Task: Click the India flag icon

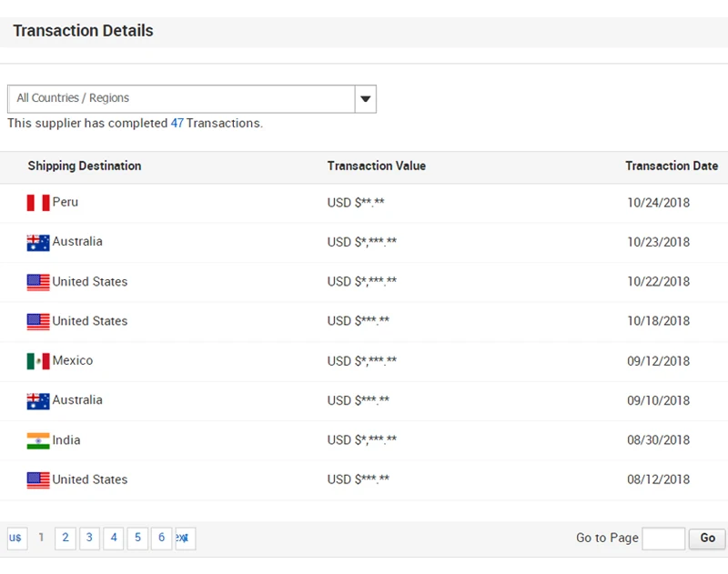Action: coord(38,441)
